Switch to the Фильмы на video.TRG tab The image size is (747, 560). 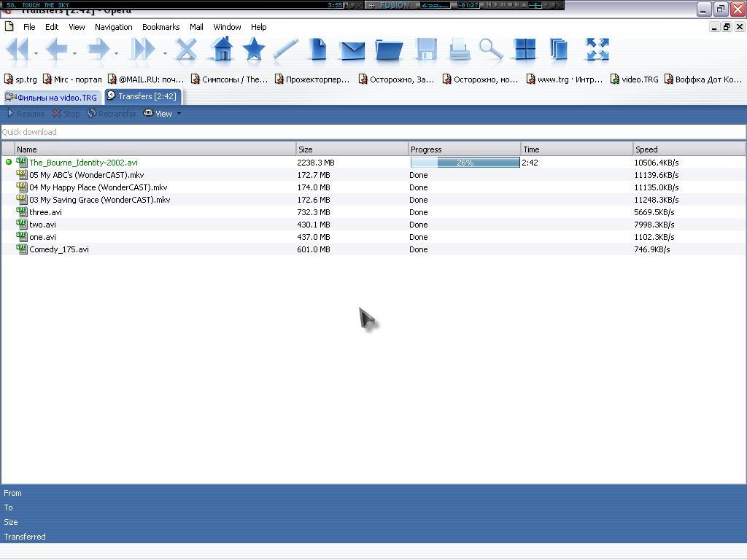(52, 97)
